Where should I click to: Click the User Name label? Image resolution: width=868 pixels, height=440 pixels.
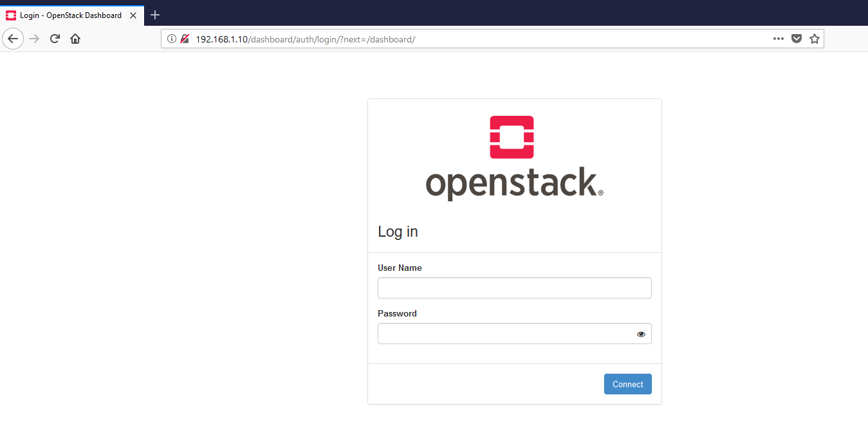pyautogui.click(x=400, y=268)
